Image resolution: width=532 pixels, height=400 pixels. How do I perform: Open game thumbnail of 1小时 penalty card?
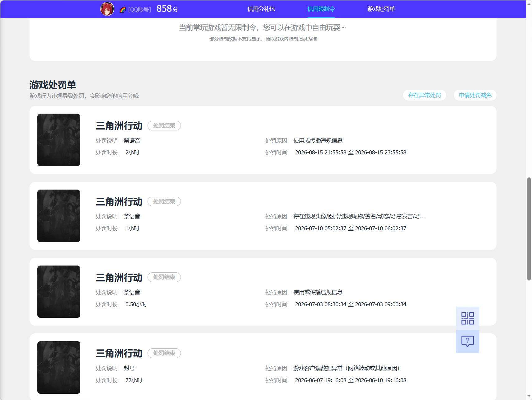click(59, 216)
